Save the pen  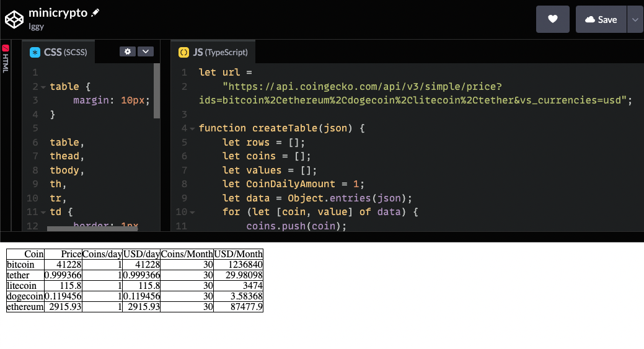pos(601,19)
